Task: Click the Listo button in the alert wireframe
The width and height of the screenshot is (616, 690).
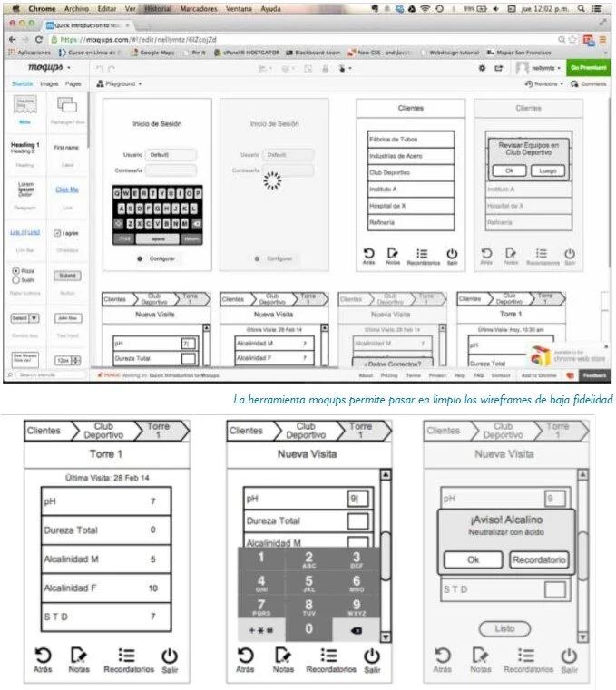Action: tap(504, 628)
